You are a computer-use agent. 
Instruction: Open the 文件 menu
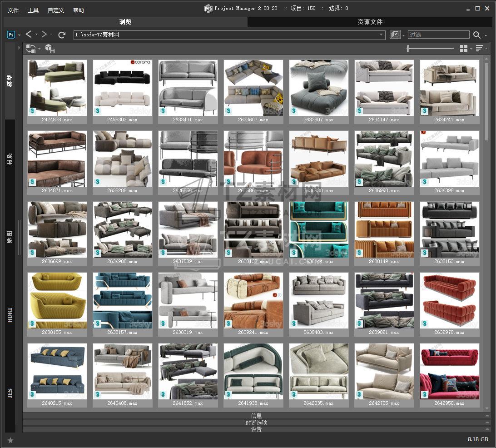click(13, 10)
